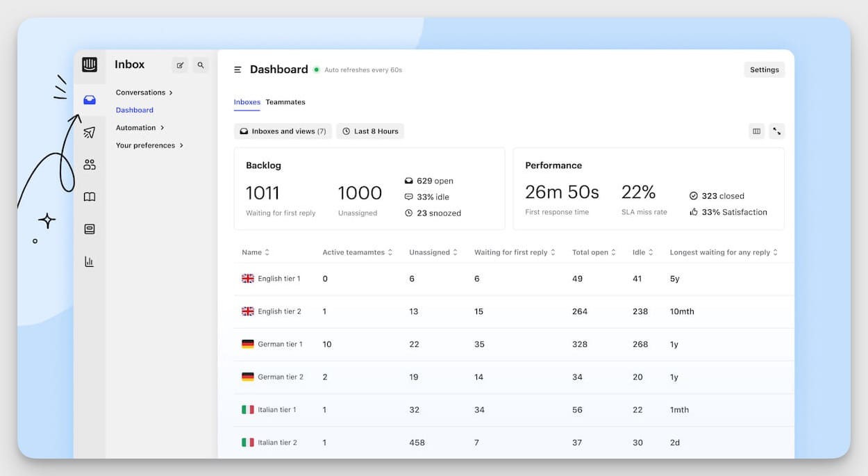Open dashboard Settings
The width and height of the screenshot is (868, 476).
764,69
